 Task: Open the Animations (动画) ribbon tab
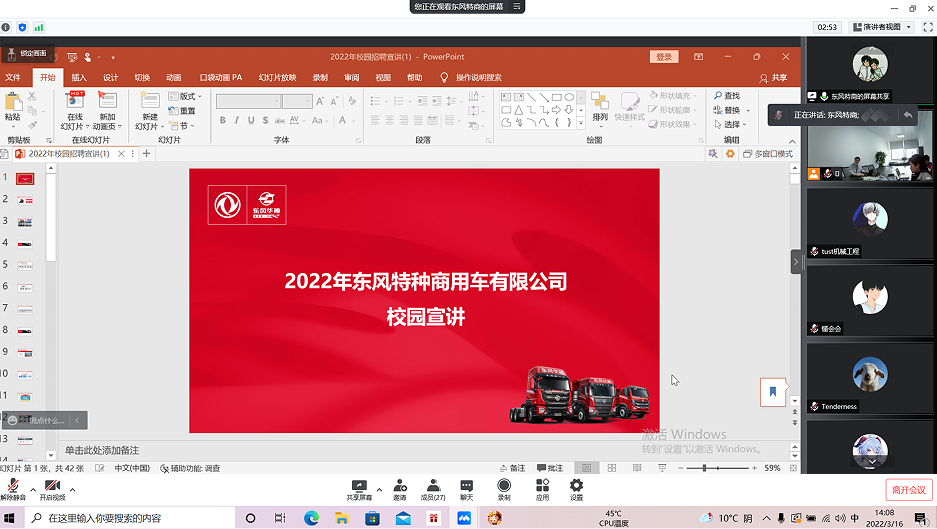173,77
